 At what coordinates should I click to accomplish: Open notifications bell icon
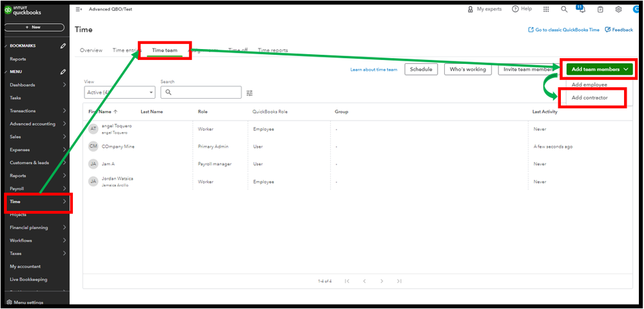point(582,10)
